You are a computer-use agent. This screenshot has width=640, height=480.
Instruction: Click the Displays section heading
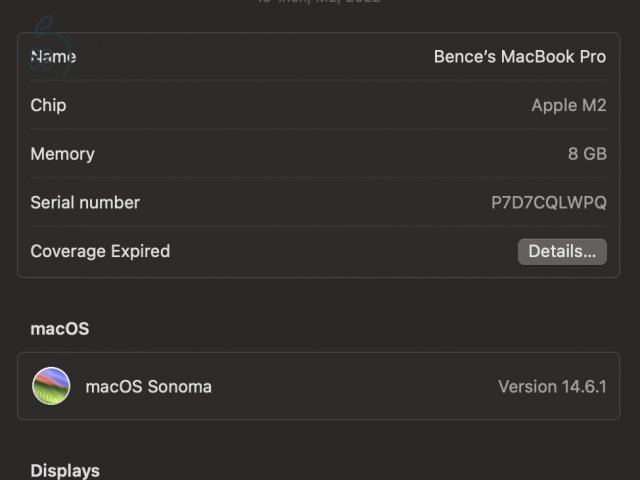click(65, 470)
